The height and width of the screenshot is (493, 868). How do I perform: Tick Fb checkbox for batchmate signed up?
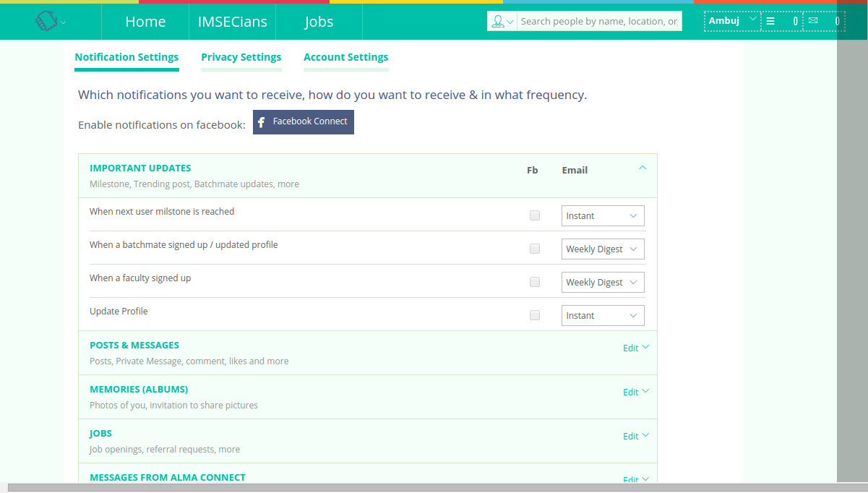pyautogui.click(x=535, y=249)
